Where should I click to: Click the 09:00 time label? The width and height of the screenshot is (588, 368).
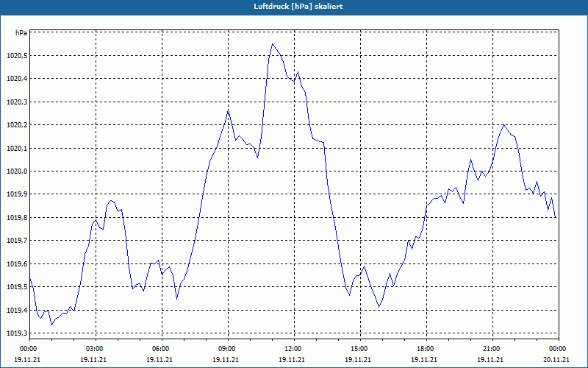[x=228, y=349]
